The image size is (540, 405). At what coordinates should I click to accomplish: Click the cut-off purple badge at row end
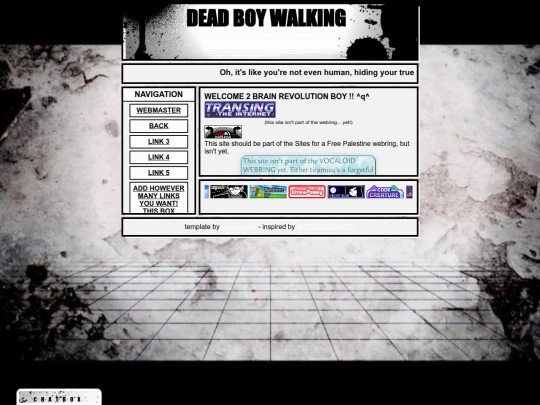(409, 192)
